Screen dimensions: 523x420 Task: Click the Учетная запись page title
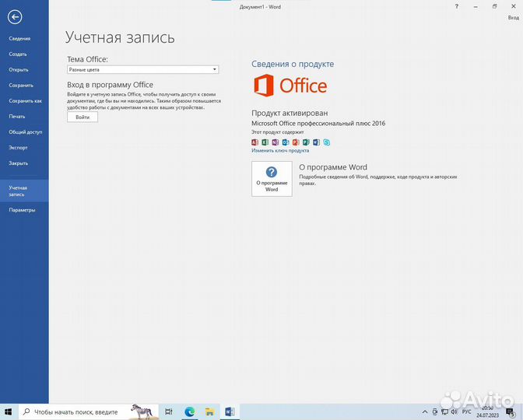(120, 37)
